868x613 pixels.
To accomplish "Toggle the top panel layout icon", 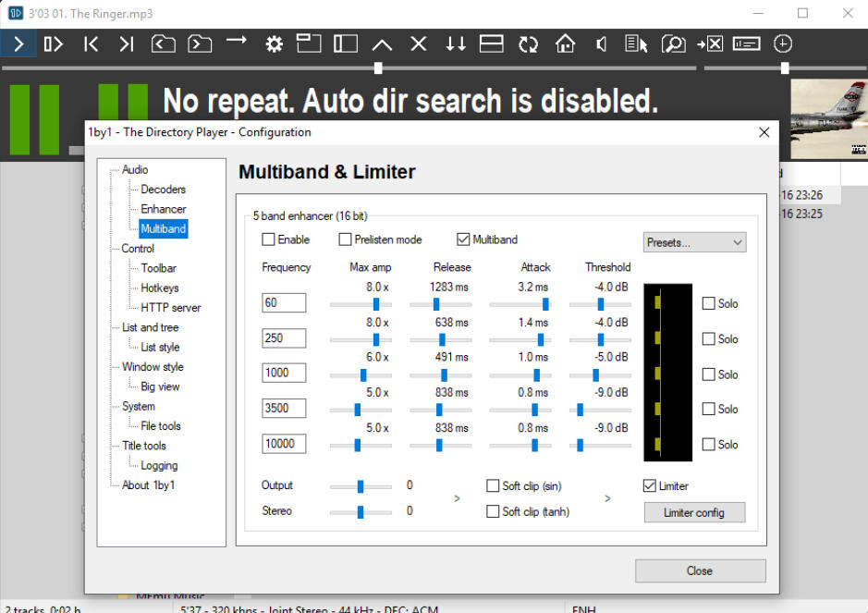I will click(x=309, y=43).
